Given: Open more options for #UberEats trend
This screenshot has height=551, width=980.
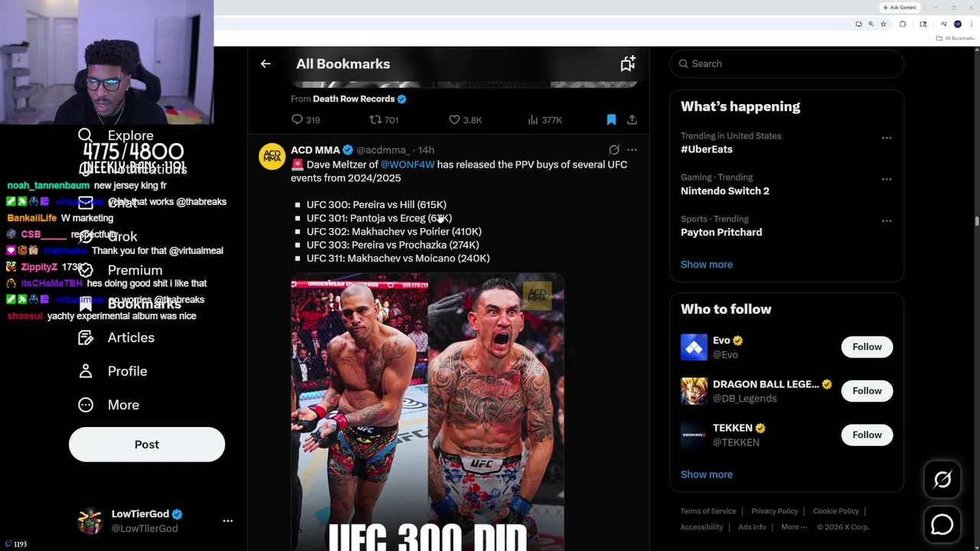Looking at the screenshot, I should pos(887,138).
